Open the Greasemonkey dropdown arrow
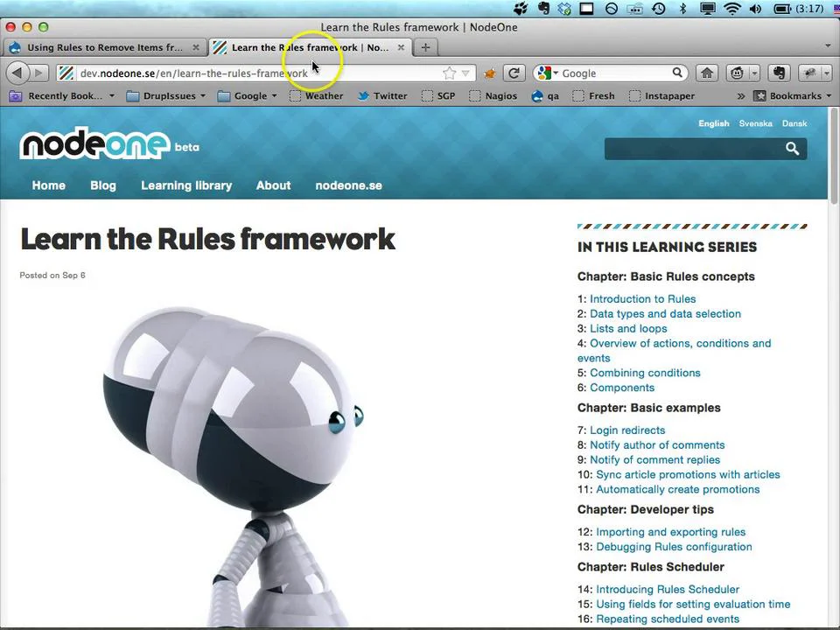840x630 pixels. pos(754,73)
